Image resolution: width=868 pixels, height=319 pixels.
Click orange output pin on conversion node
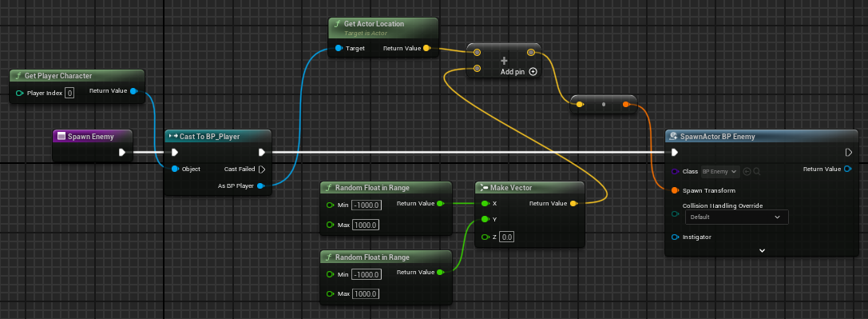point(625,104)
